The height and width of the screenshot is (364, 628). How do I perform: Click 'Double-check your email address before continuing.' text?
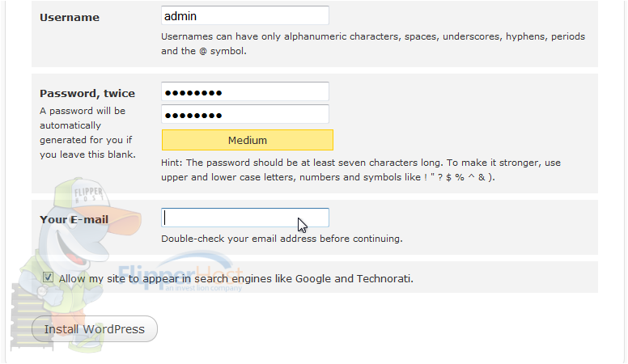[282, 239]
